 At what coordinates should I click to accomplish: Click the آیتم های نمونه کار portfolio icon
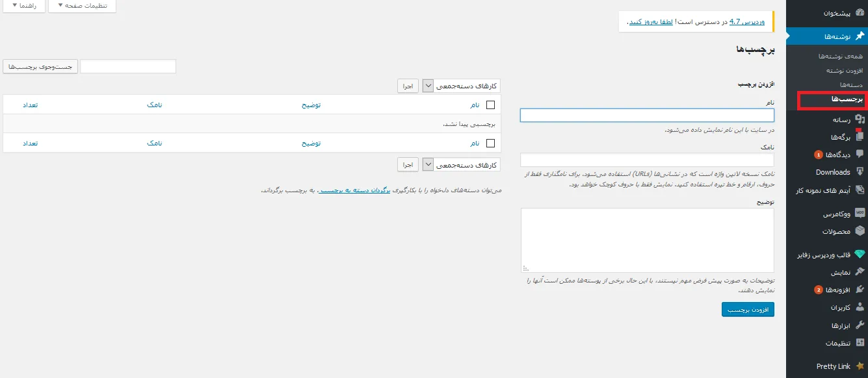click(x=860, y=190)
